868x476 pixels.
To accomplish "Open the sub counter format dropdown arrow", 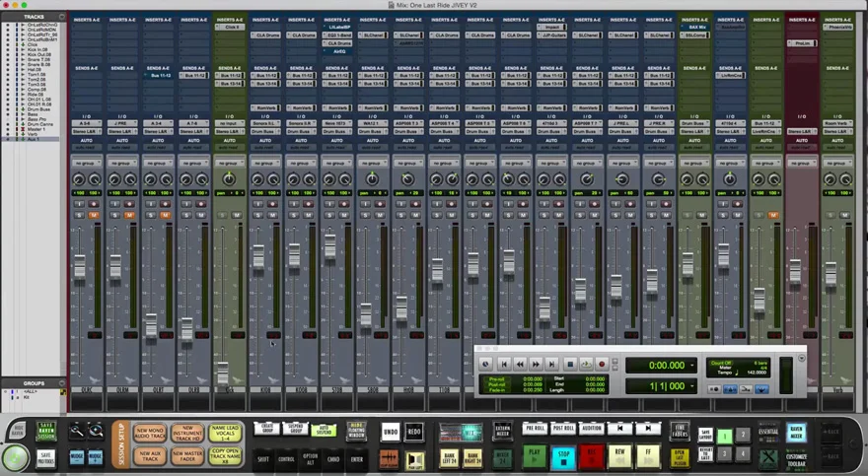I will click(x=692, y=386).
